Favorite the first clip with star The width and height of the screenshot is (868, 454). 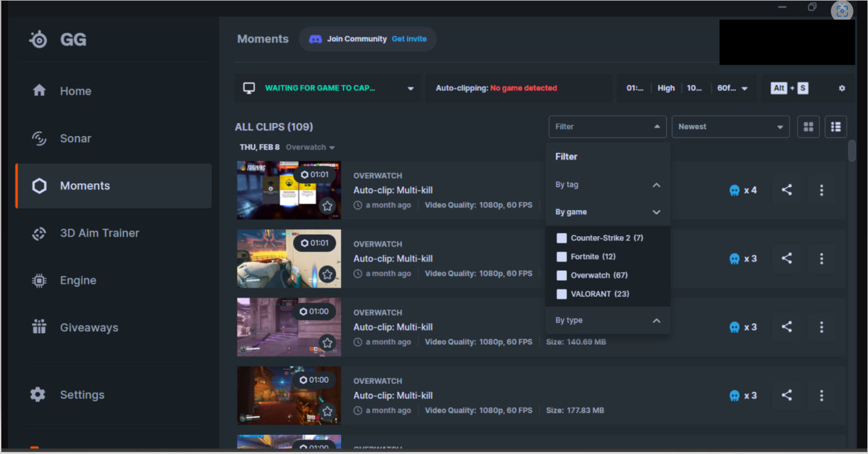pyautogui.click(x=327, y=206)
